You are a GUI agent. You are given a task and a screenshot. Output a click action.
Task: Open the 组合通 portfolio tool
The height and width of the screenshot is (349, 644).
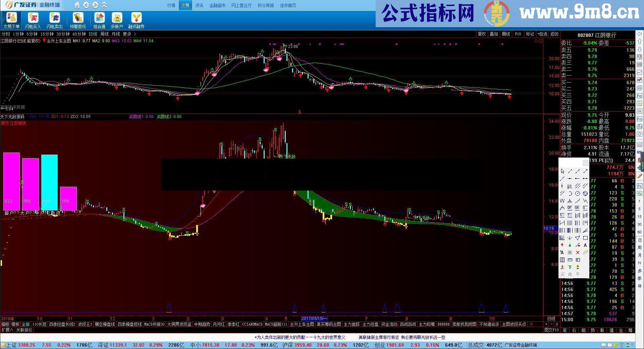point(99,20)
